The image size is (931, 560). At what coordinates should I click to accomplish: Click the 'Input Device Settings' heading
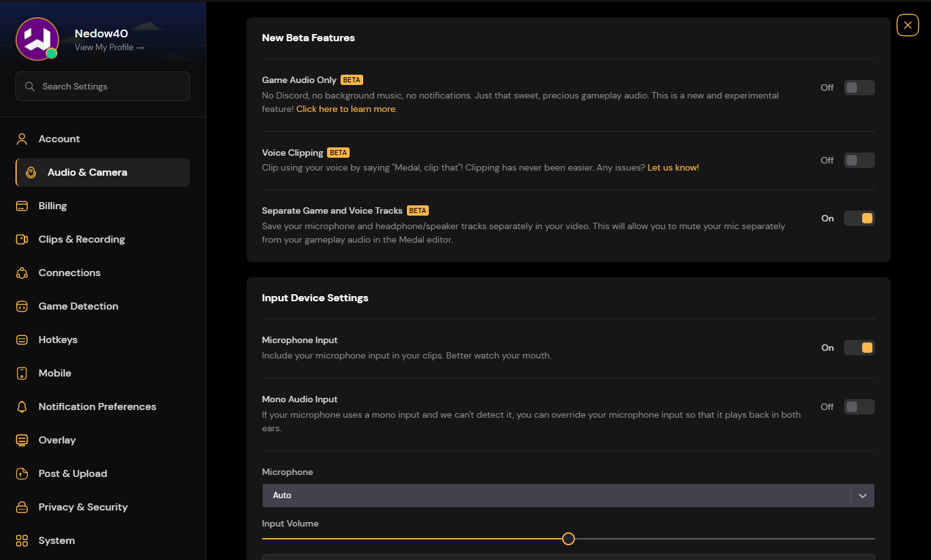tap(315, 298)
